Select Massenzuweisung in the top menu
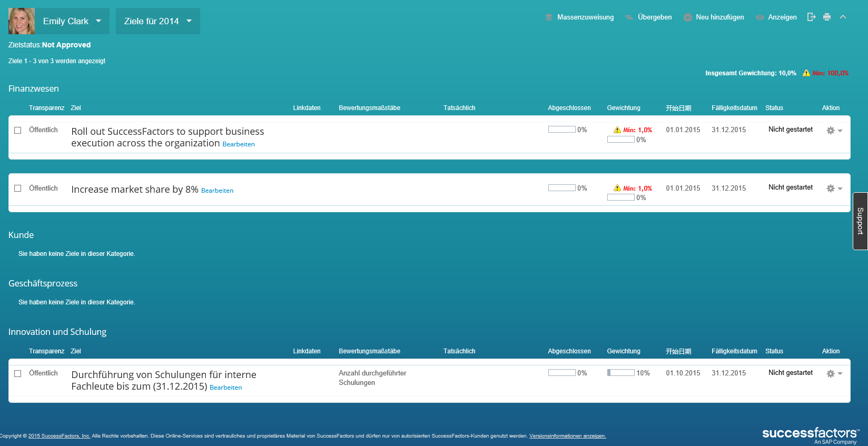This screenshot has height=446, width=868. [x=586, y=17]
